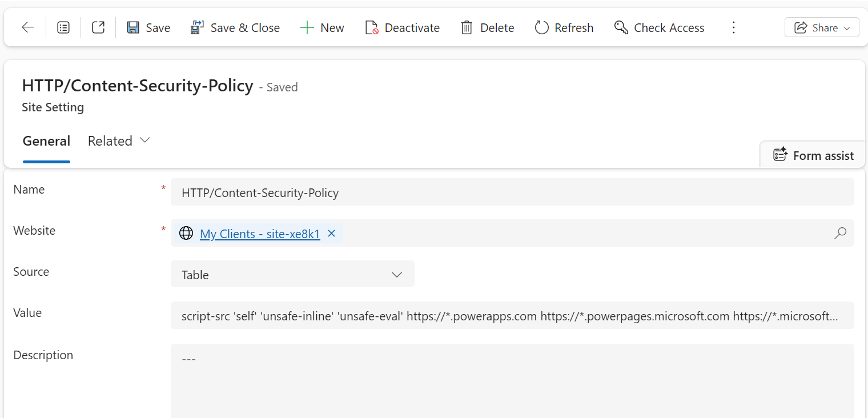This screenshot has height=418, width=868.
Task: Expand the Related tab menu
Action: (x=119, y=141)
